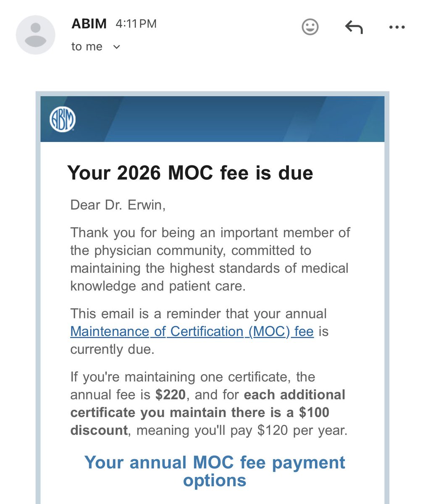
Task: Click the bold '$100 discount' text
Action: [200, 421]
